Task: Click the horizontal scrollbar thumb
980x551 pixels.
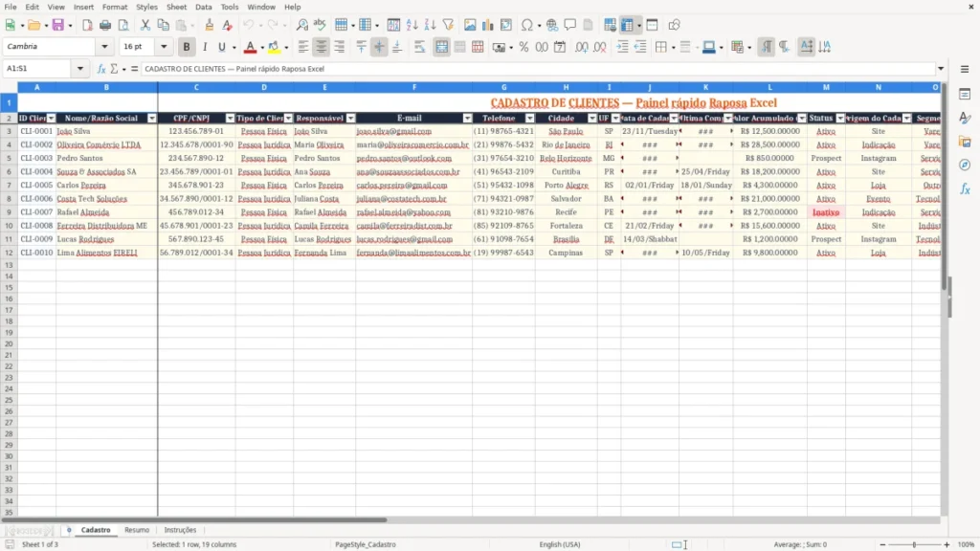Action: click(193, 519)
